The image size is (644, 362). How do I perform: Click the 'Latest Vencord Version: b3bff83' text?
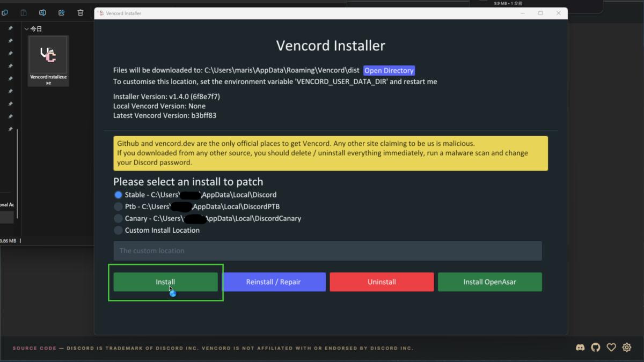tap(165, 115)
